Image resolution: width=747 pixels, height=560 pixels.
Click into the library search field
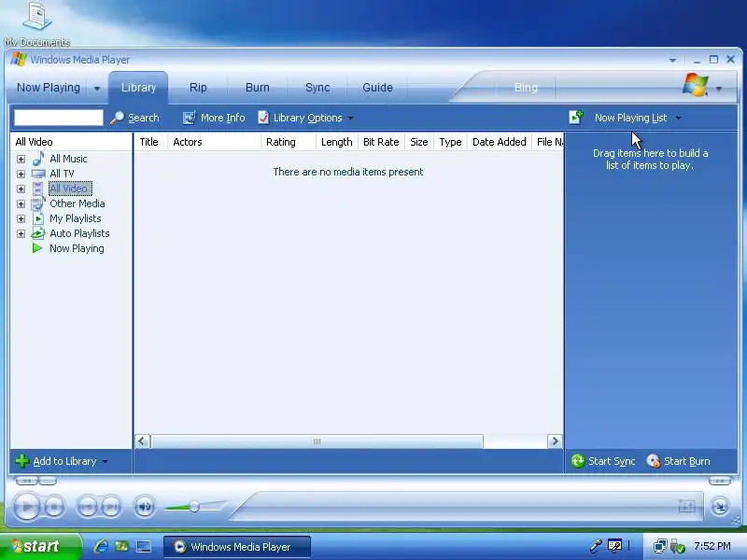tap(59, 118)
